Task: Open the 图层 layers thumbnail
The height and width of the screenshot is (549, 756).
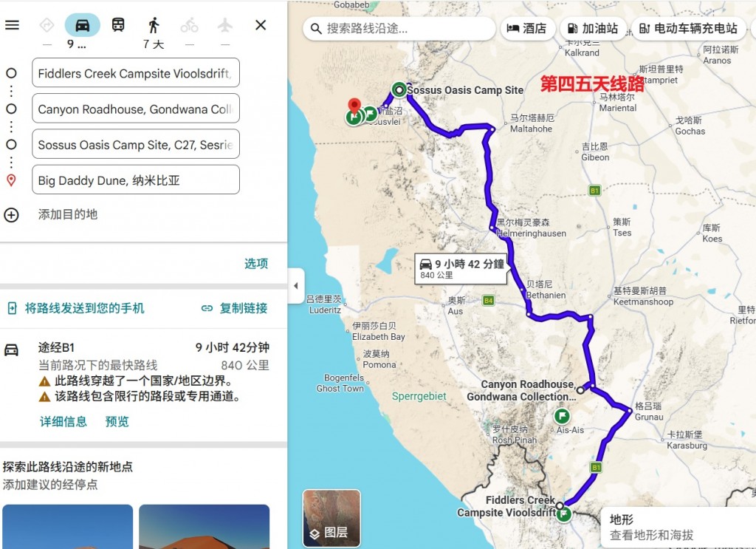Action: pos(331,518)
